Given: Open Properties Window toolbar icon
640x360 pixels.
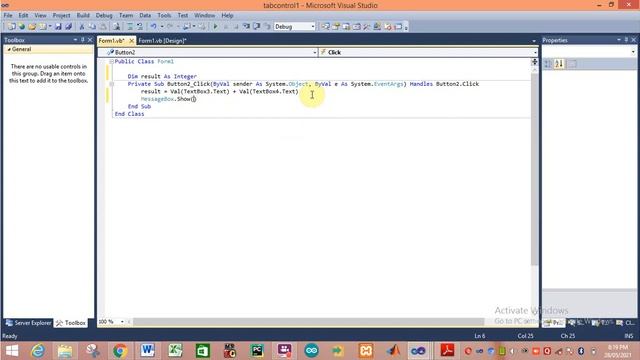Looking at the screenshot, I should point(336,27).
